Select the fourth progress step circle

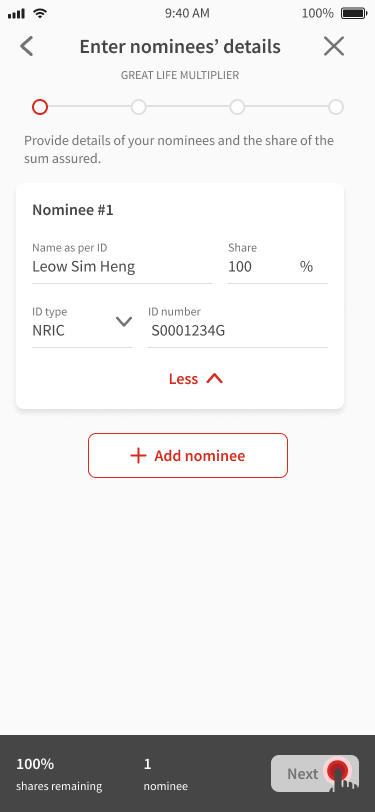[336, 107]
